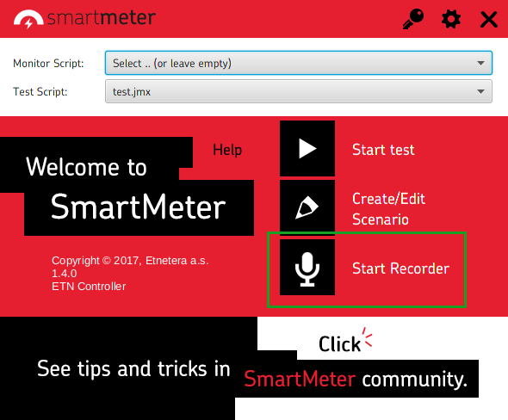
Task: Click the Monitor Script dropdown arrow
Action: (480, 63)
